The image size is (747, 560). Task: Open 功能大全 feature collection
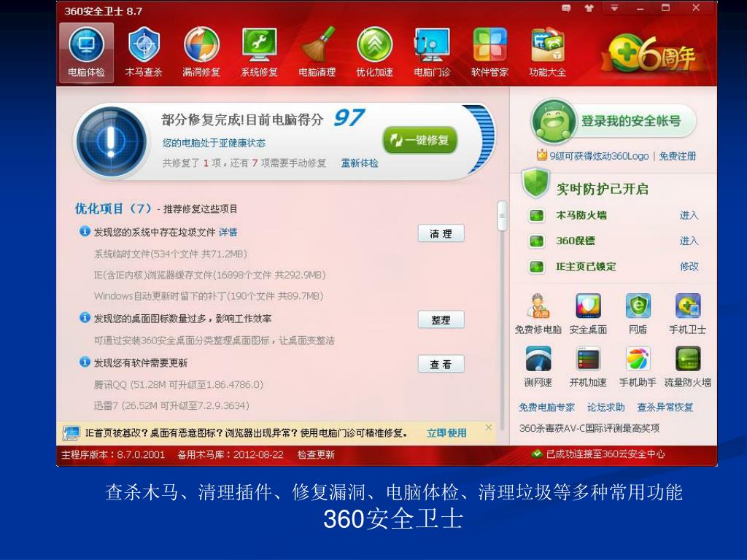coord(547,52)
